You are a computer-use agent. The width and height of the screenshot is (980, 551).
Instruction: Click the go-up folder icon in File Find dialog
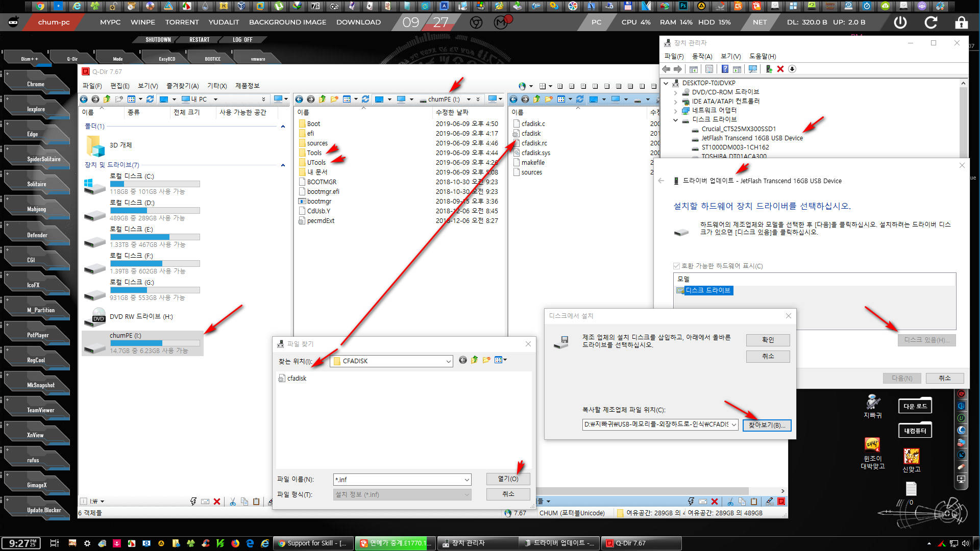(475, 360)
